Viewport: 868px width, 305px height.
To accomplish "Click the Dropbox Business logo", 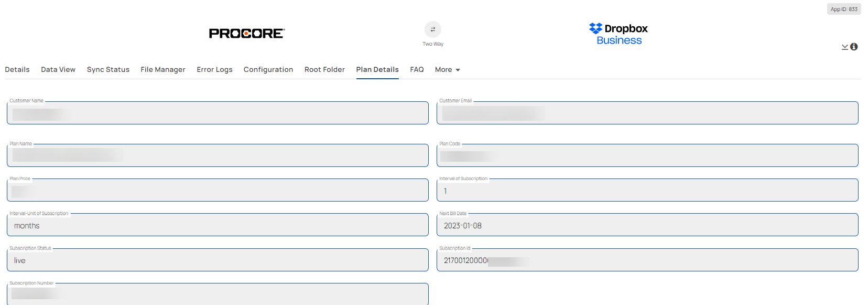I will (619, 34).
